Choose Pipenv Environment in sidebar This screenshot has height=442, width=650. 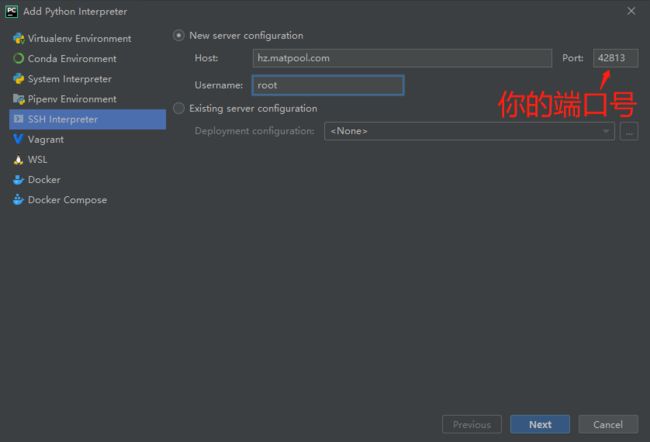pyautogui.click(x=88, y=99)
